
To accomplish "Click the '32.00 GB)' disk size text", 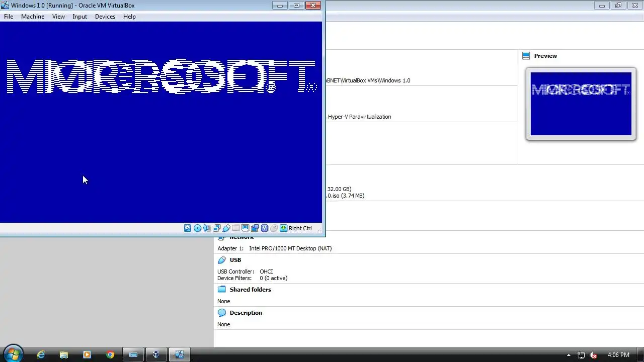I will 339,189.
